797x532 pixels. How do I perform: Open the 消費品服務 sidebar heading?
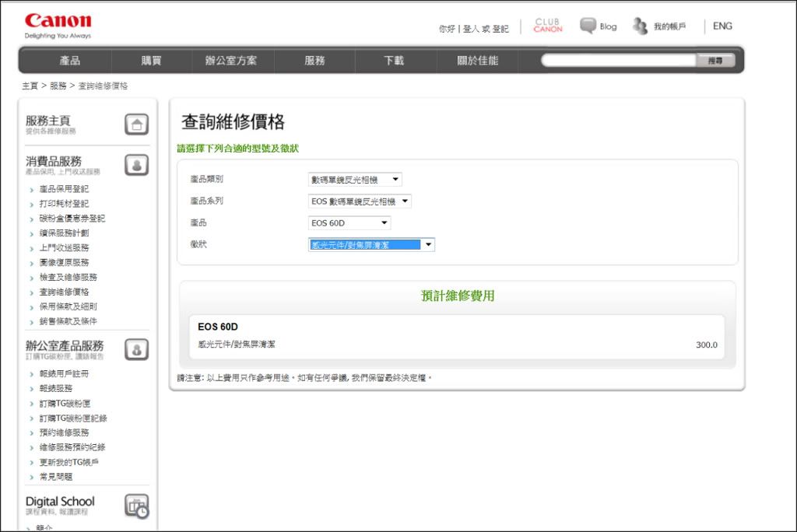pyautogui.click(x=54, y=161)
